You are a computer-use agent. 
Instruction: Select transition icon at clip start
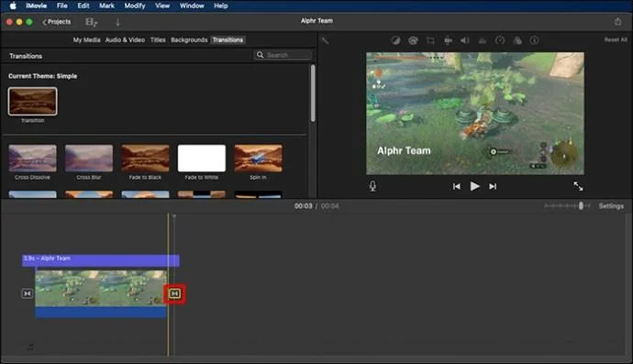[27, 293]
